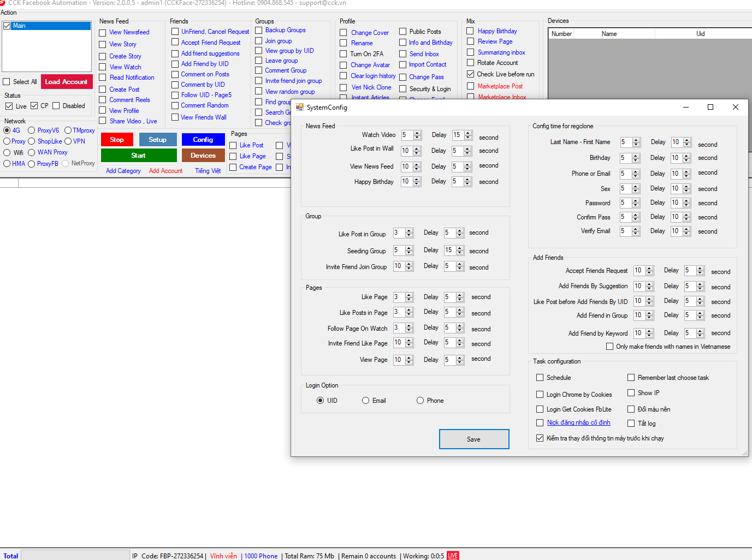Open the Nick đăng nhập cố định link
The height and width of the screenshot is (560, 752).
578,422
